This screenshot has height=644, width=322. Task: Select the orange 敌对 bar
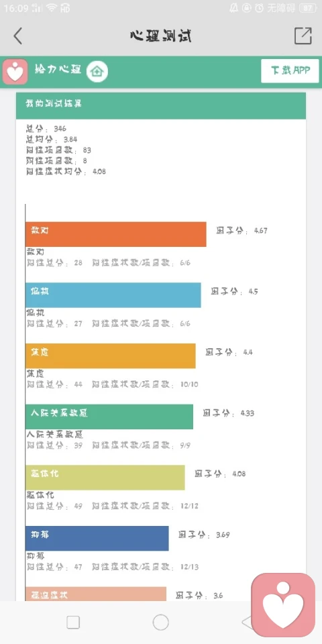pyautogui.click(x=116, y=235)
